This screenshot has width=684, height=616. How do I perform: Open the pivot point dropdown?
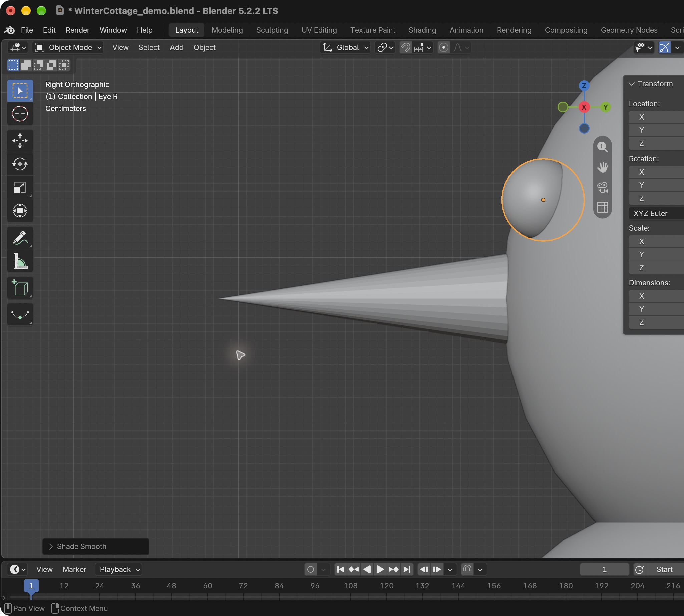click(385, 47)
